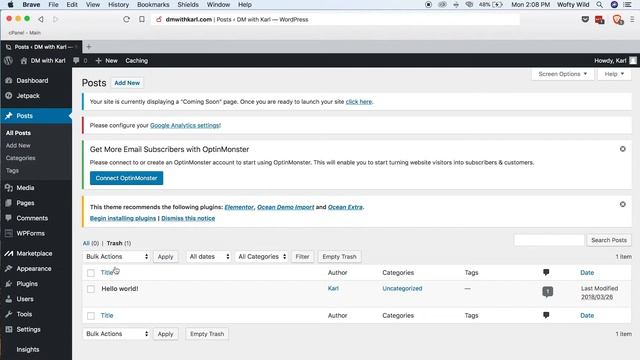Click into the search posts input field

pos(549,240)
